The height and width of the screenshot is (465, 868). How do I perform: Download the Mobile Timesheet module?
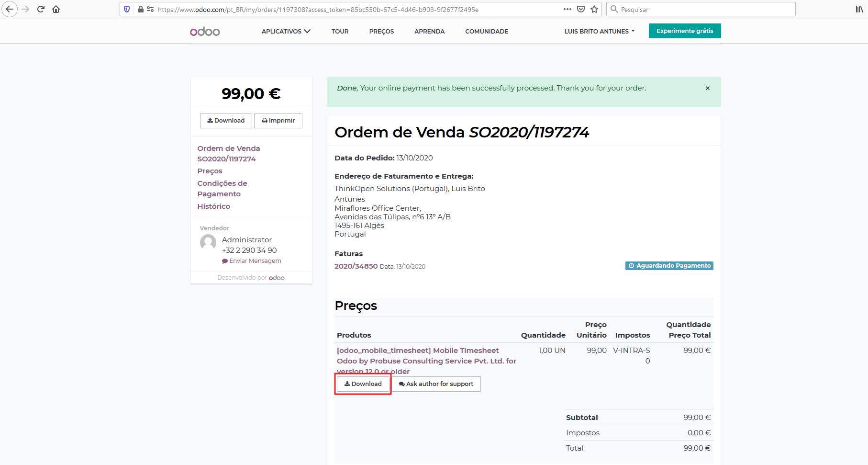363,384
